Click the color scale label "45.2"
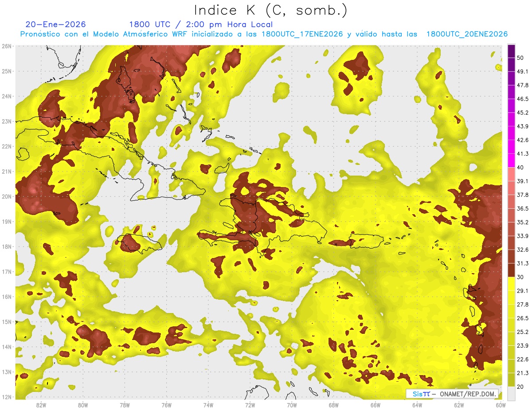This screenshot has height=411, width=532. click(522, 113)
